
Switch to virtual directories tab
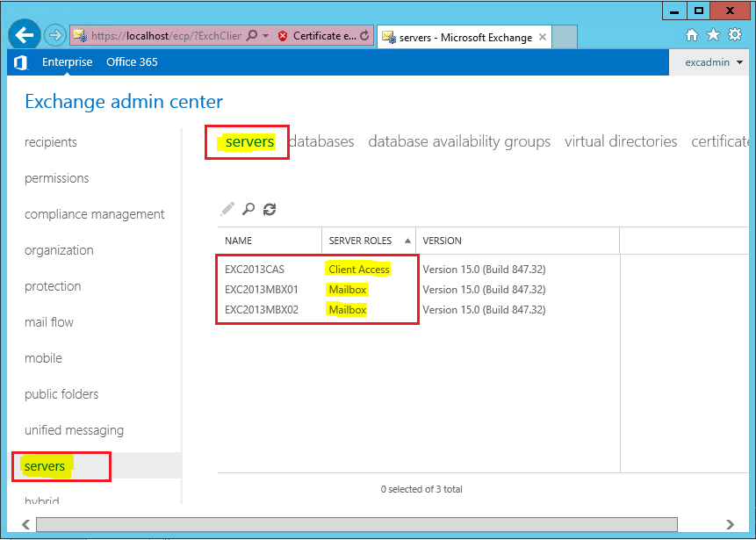[621, 141]
